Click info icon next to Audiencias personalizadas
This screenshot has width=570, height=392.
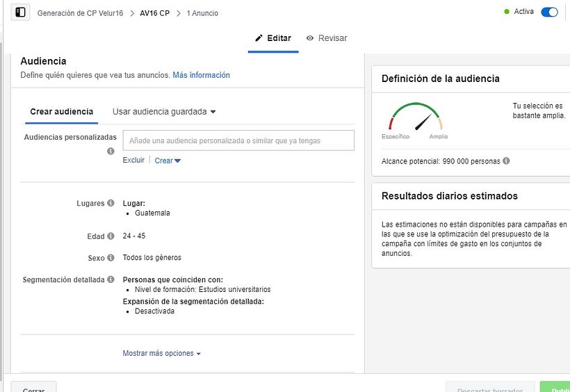click(111, 151)
